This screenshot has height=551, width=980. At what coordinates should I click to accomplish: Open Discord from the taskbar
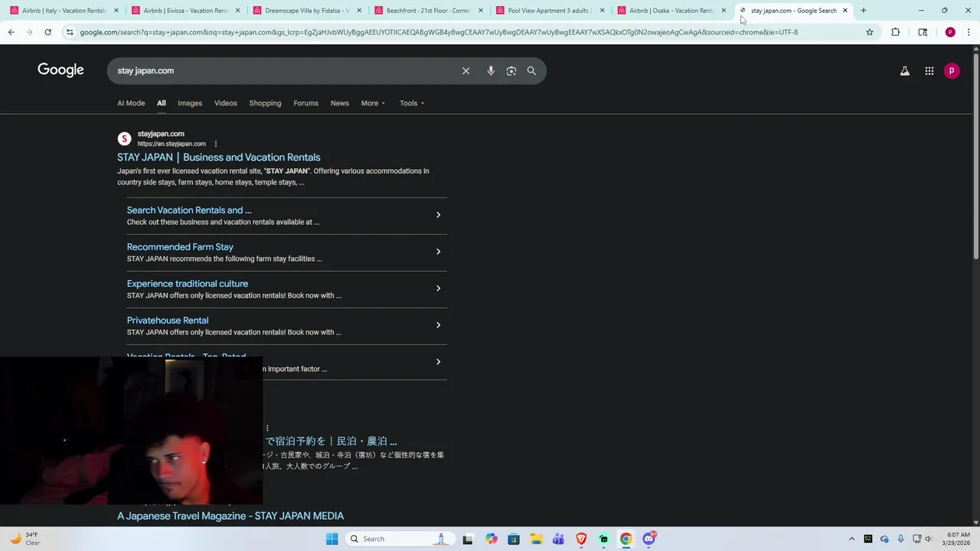coord(648,539)
